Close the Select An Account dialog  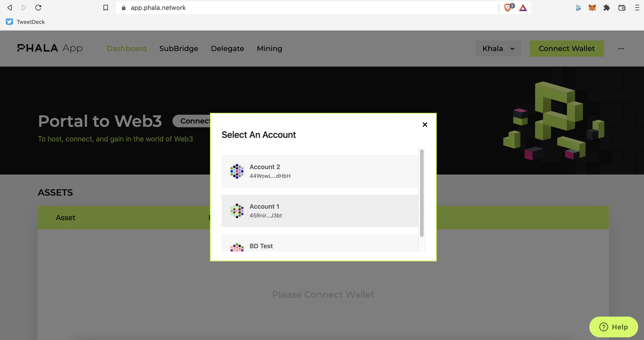point(425,125)
